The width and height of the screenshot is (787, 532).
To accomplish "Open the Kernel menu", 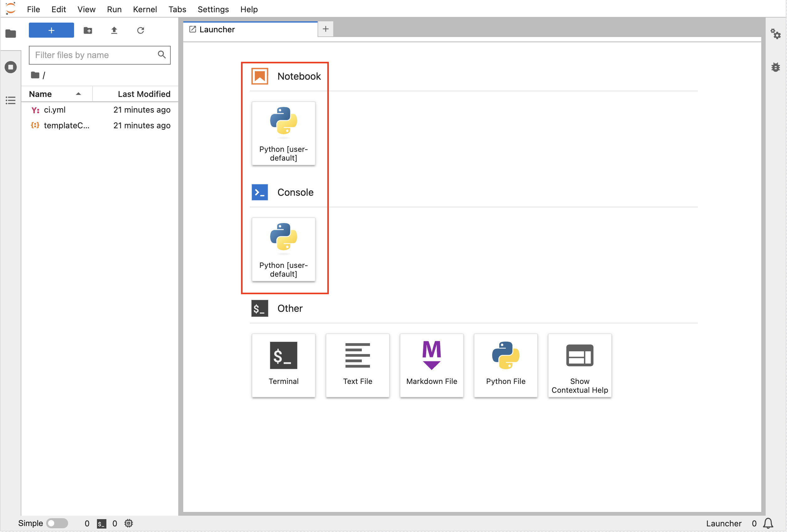I will (x=145, y=9).
